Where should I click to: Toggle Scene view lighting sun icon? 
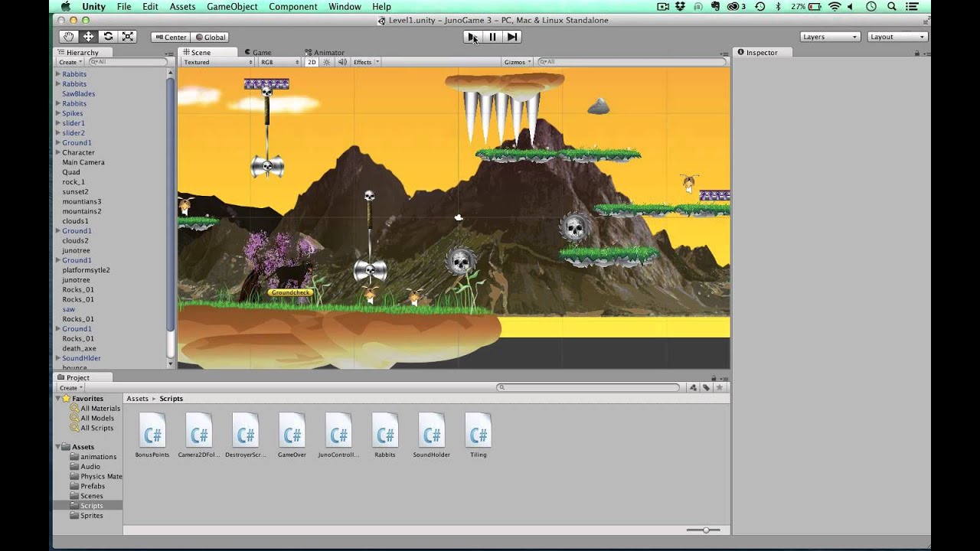pyautogui.click(x=326, y=62)
